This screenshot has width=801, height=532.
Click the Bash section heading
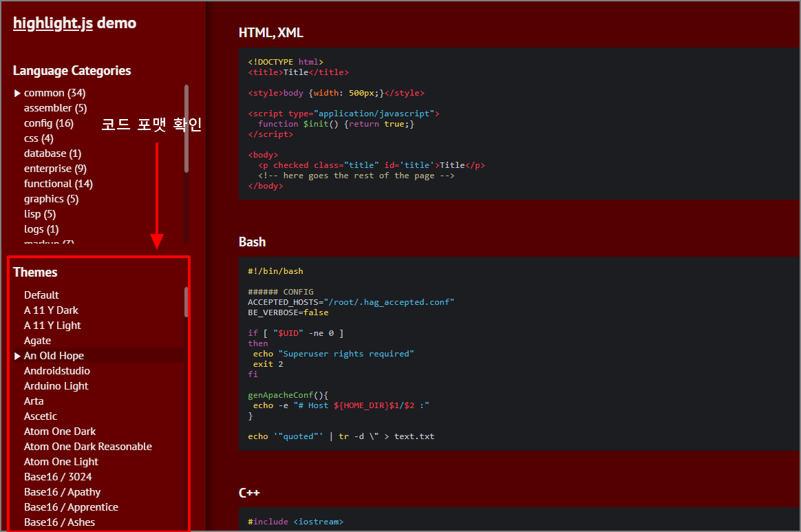[253, 242]
